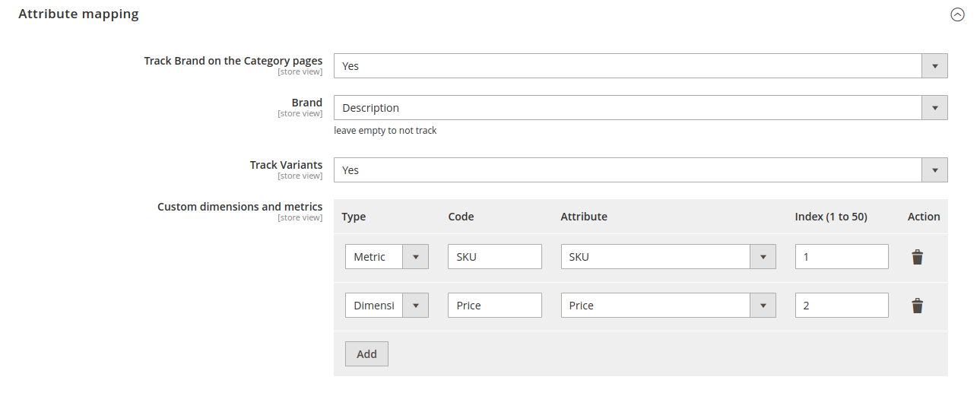Image resolution: width=980 pixels, height=393 pixels.
Task: Open the Brand attribute dropdown
Action: (641, 108)
